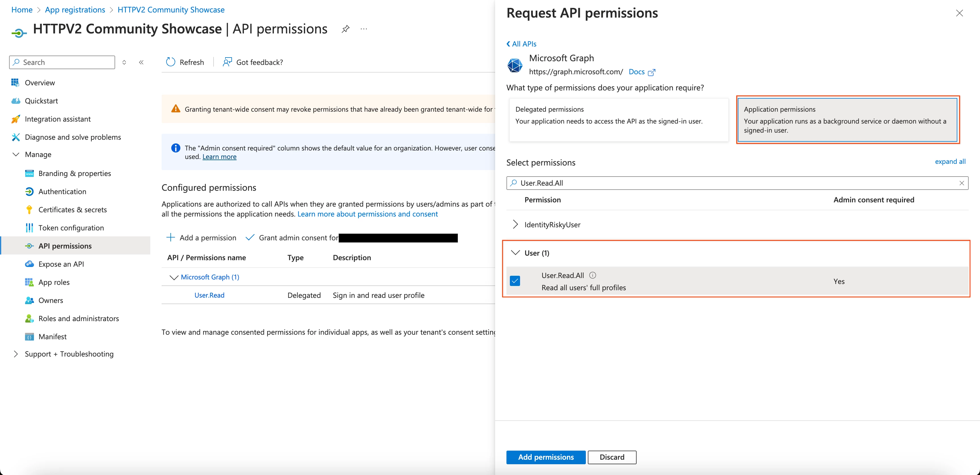Click the Learn more link in info banner
980x475 pixels.
219,157
